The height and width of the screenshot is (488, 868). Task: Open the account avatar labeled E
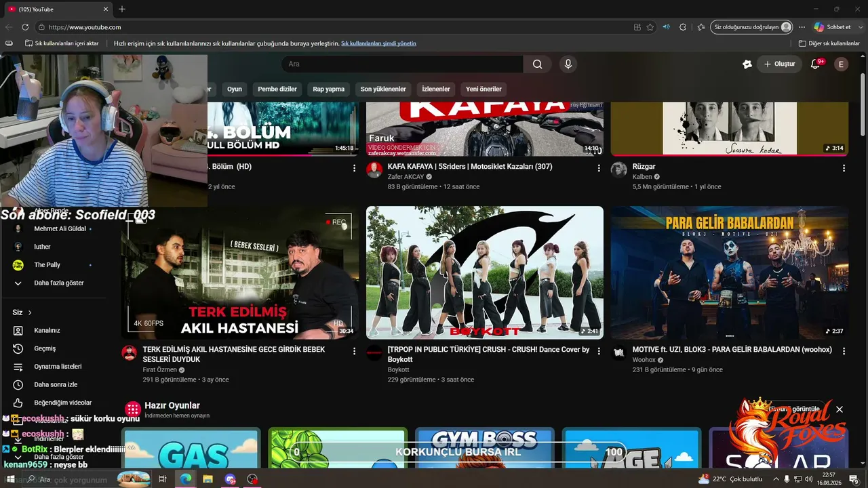(841, 64)
